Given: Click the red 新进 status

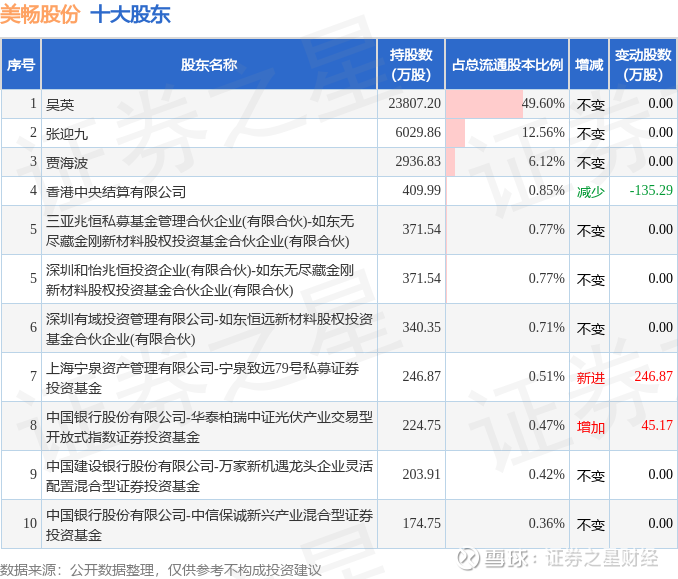Looking at the screenshot, I should 591,378.
